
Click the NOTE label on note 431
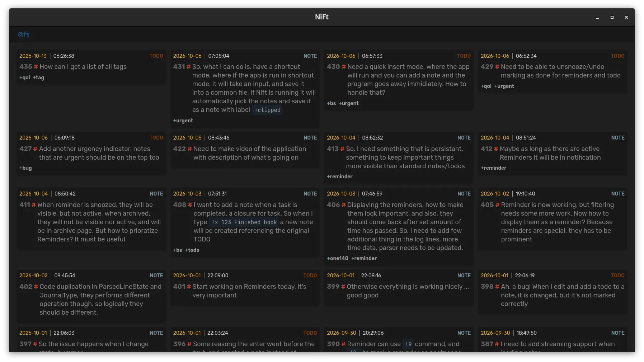point(310,56)
